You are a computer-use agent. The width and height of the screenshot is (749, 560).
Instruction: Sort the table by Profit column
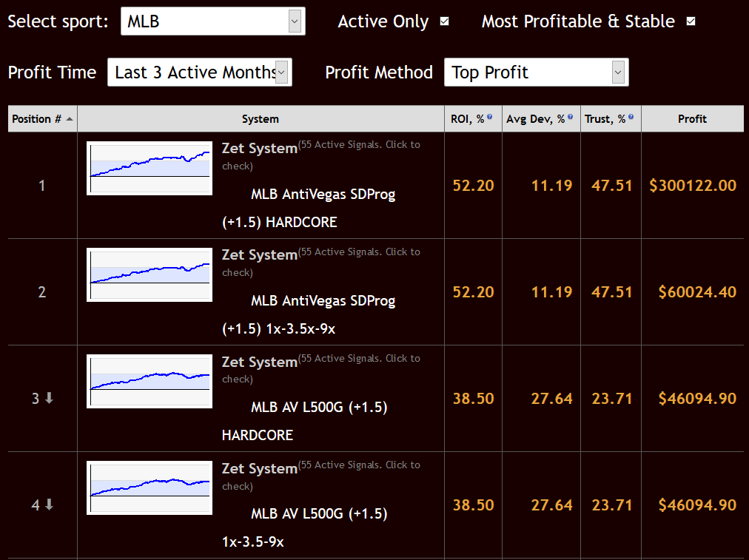(692, 118)
